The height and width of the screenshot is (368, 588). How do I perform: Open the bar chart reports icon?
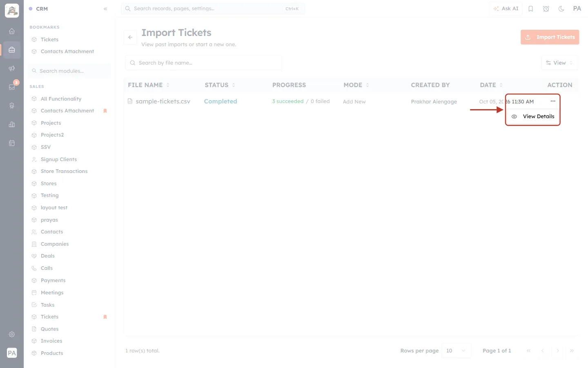(x=12, y=124)
